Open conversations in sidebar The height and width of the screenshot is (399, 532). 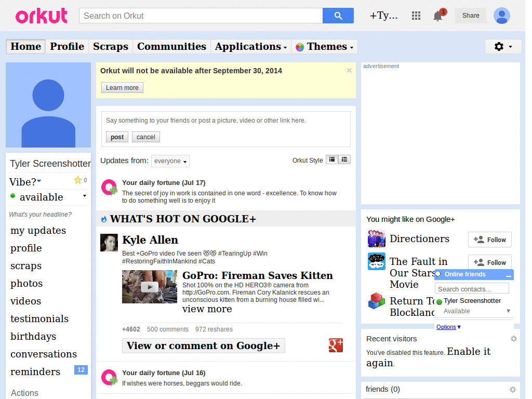tap(44, 354)
